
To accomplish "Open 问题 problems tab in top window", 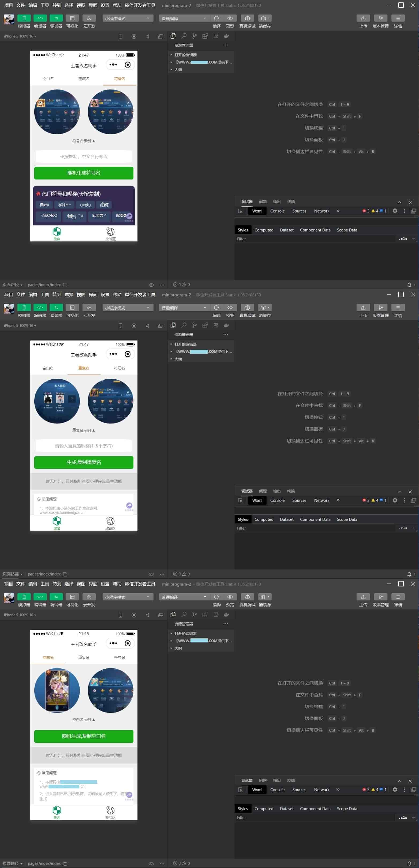I will pyautogui.click(x=263, y=201).
